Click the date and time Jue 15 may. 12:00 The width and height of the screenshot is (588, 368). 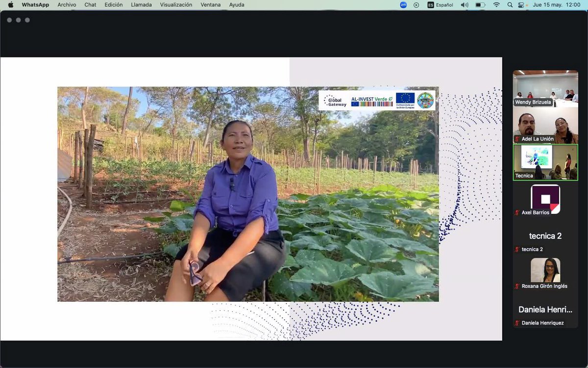557,5
